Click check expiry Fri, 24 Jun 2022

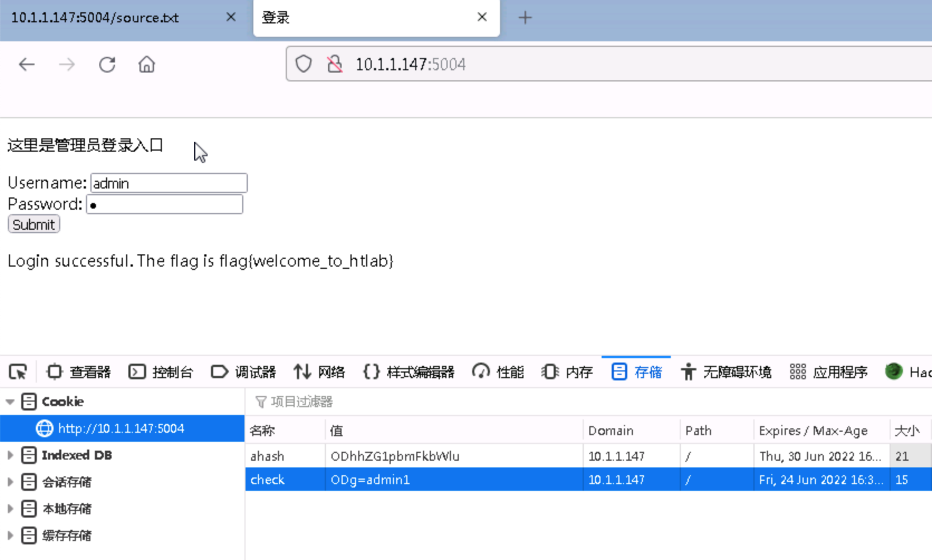pyautogui.click(x=821, y=480)
